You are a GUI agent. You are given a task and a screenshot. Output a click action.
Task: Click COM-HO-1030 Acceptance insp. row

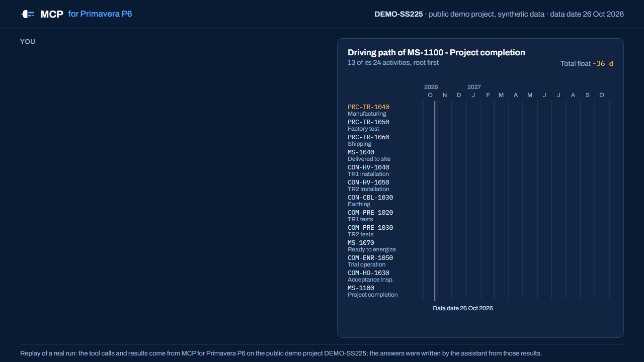[371, 276]
